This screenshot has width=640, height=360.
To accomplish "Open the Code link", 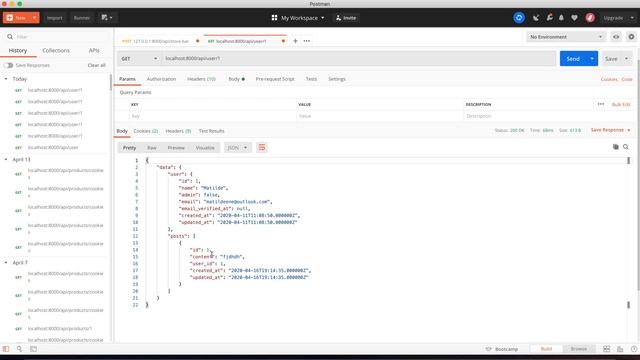I will [627, 79].
